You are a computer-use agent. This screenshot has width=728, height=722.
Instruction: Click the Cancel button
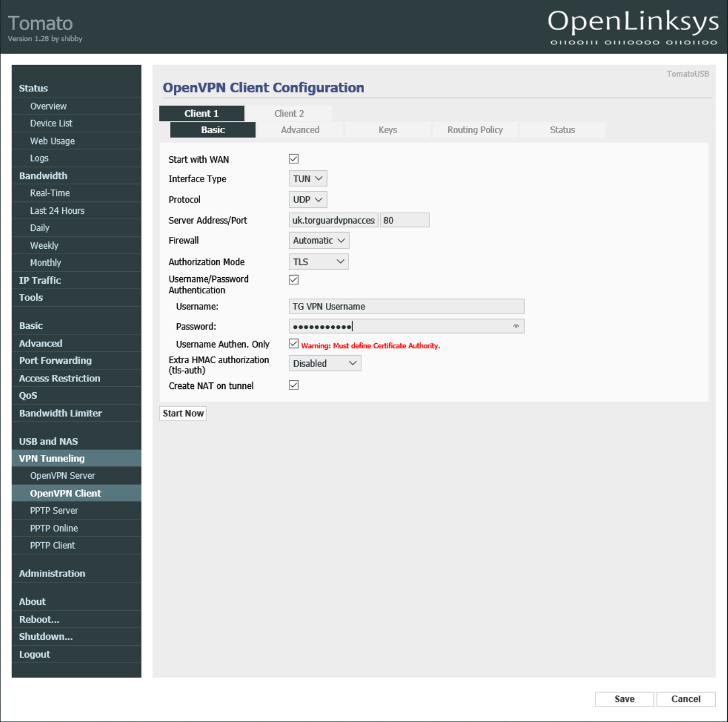click(x=686, y=699)
